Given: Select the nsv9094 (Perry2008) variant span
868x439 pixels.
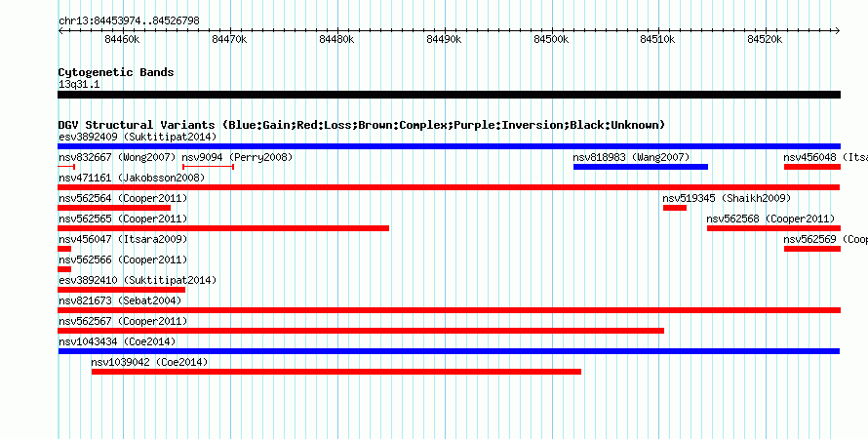Looking at the screenshot, I should pyautogui.click(x=208, y=167).
